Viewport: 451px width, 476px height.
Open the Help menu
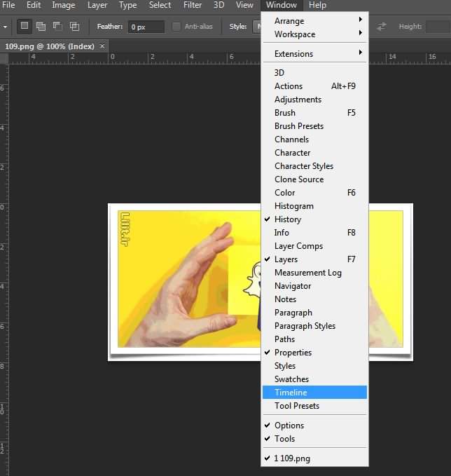click(x=317, y=5)
